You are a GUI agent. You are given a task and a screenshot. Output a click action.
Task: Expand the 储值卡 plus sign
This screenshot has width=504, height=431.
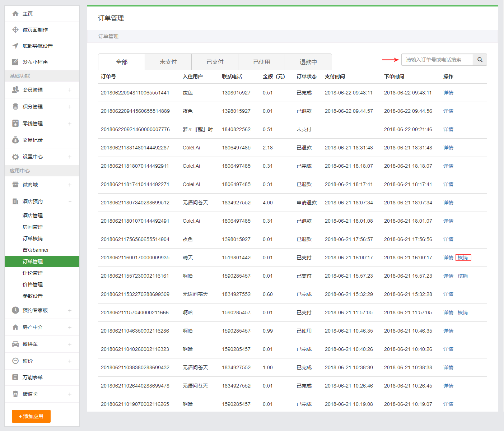click(x=70, y=394)
